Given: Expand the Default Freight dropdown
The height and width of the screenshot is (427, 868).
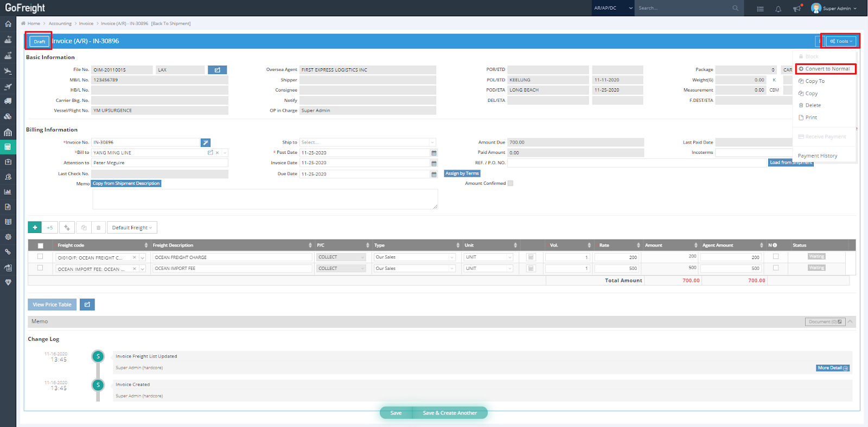Looking at the screenshot, I should coord(132,228).
